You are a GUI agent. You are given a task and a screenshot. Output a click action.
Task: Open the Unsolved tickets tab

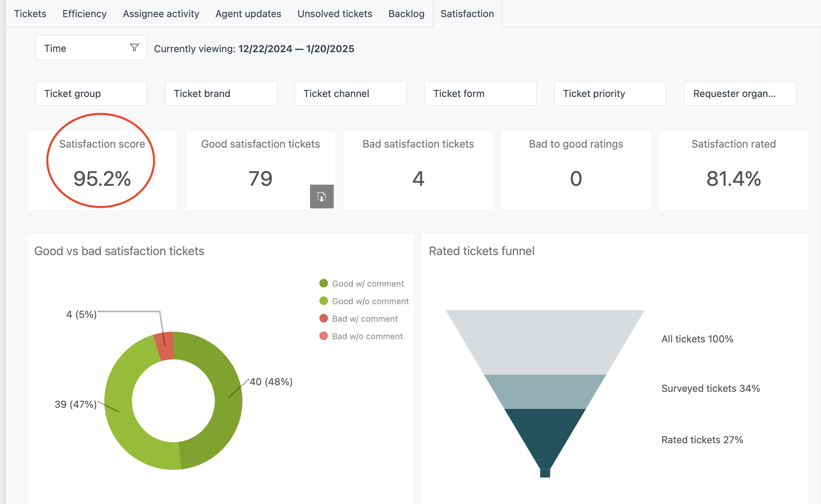tap(335, 14)
